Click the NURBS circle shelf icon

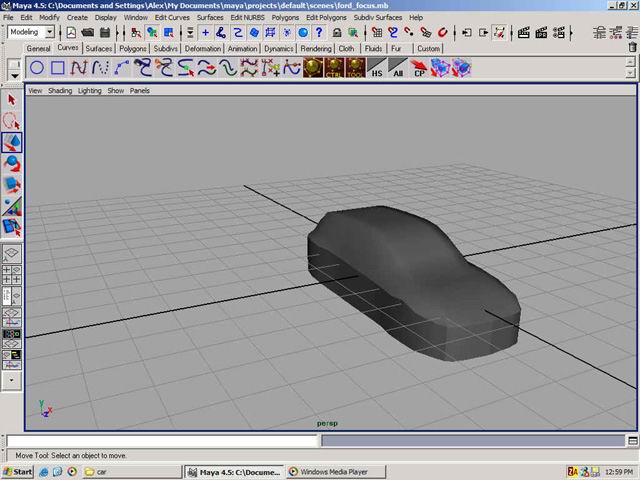tap(36, 68)
